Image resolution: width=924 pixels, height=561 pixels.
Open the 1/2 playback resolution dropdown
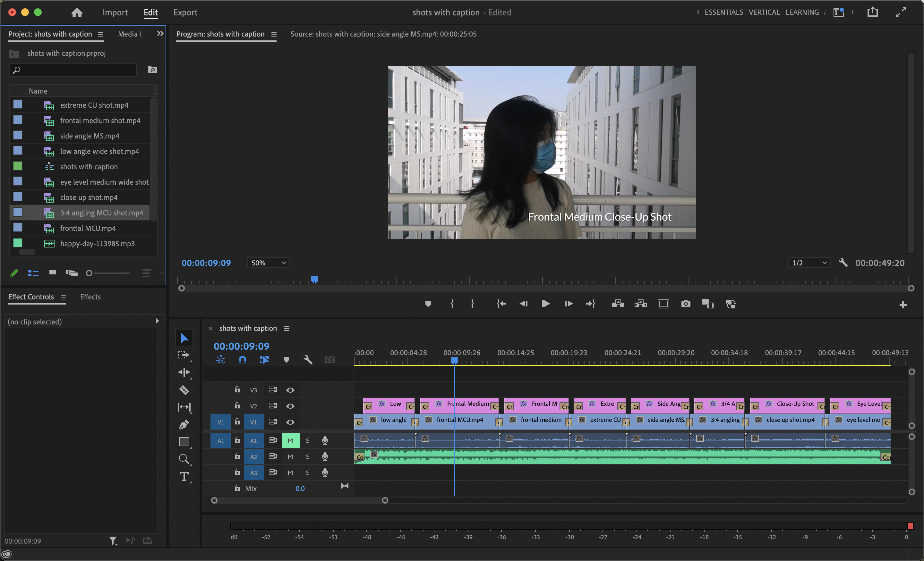[x=809, y=263]
